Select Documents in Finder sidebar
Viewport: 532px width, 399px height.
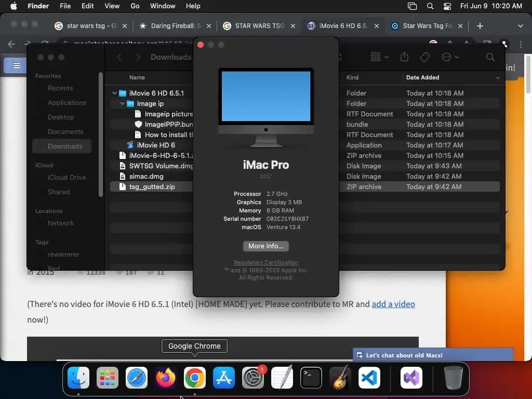[65, 131]
